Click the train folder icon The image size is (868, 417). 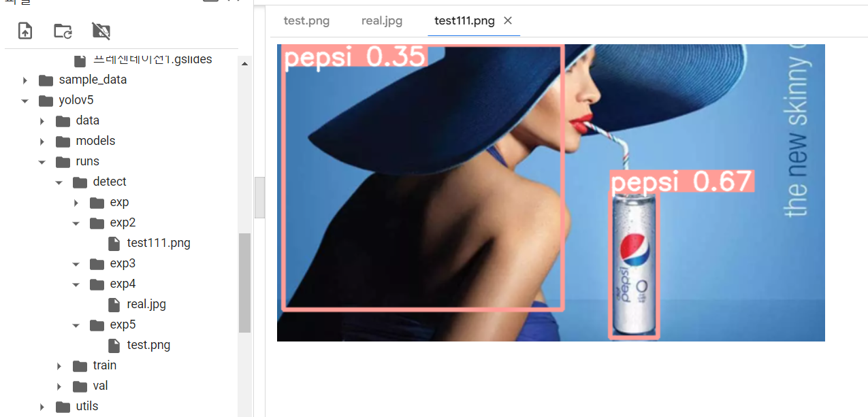click(80, 366)
